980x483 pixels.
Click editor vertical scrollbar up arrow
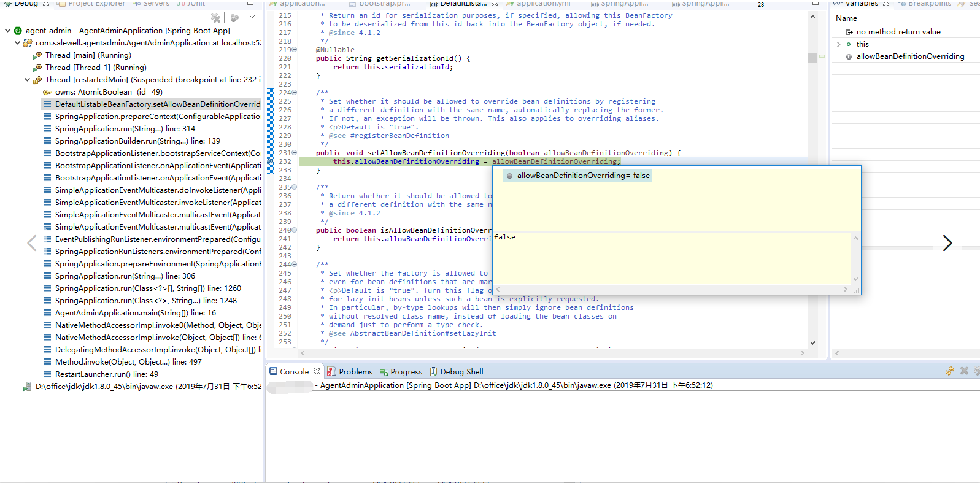pyautogui.click(x=812, y=17)
